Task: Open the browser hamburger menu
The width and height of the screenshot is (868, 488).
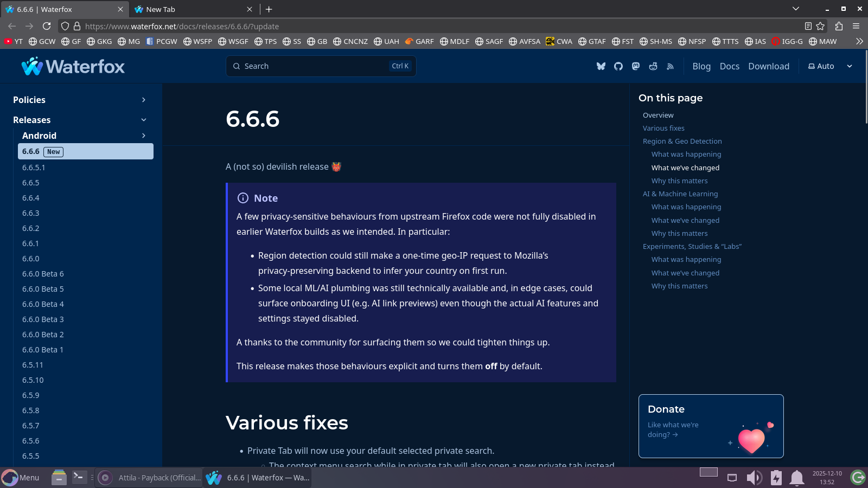Action: coord(856,26)
